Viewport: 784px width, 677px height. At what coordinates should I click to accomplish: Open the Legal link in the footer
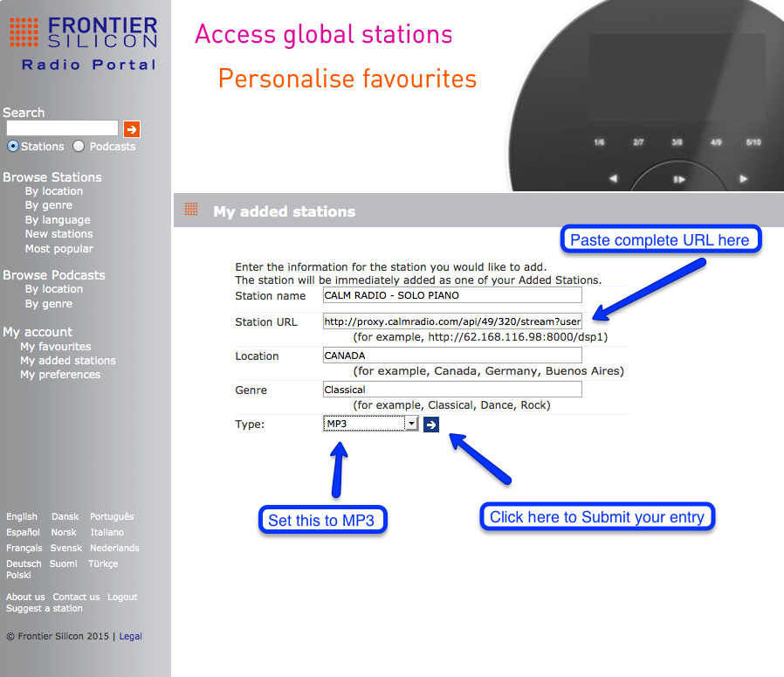(x=130, y=637)
